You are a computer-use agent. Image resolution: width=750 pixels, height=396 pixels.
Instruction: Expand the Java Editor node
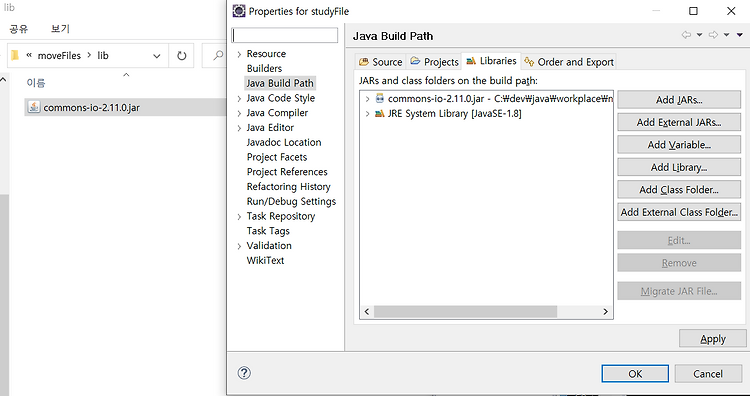point(239,128)
